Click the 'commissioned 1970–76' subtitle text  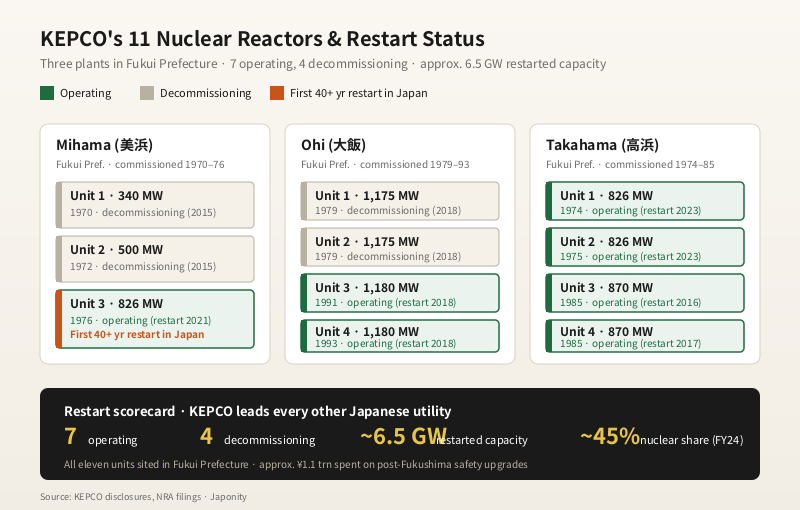pos(170,165)
